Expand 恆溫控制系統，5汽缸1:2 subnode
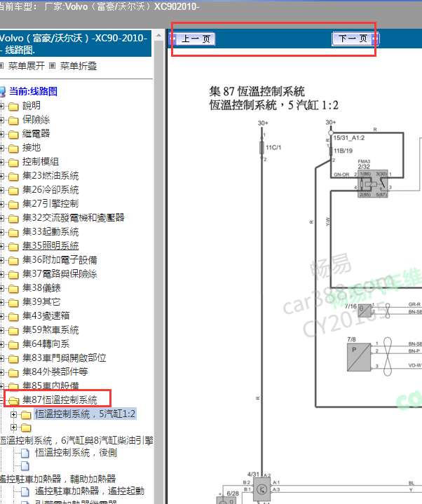The image size is (422, 504). 13,414
